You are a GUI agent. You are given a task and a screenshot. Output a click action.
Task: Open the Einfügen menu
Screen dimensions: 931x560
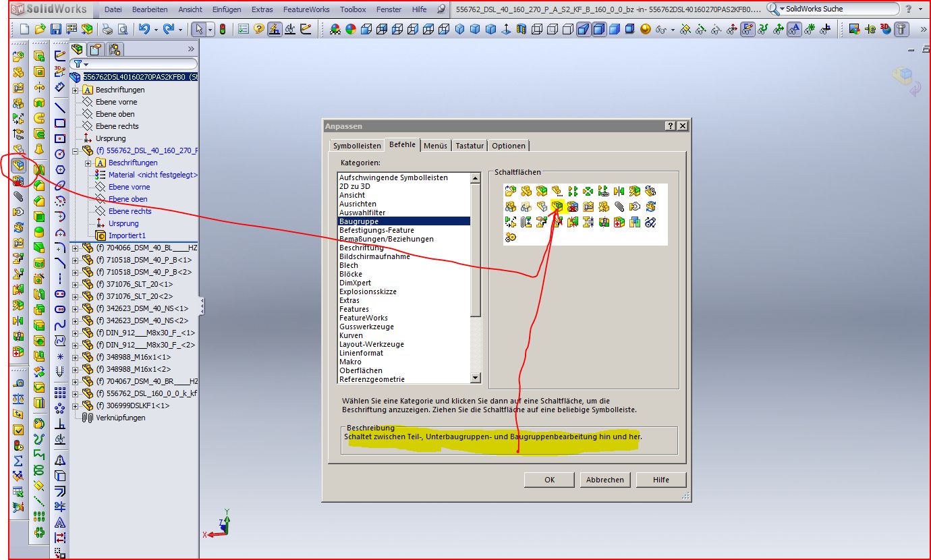click(x=227, y=9)
